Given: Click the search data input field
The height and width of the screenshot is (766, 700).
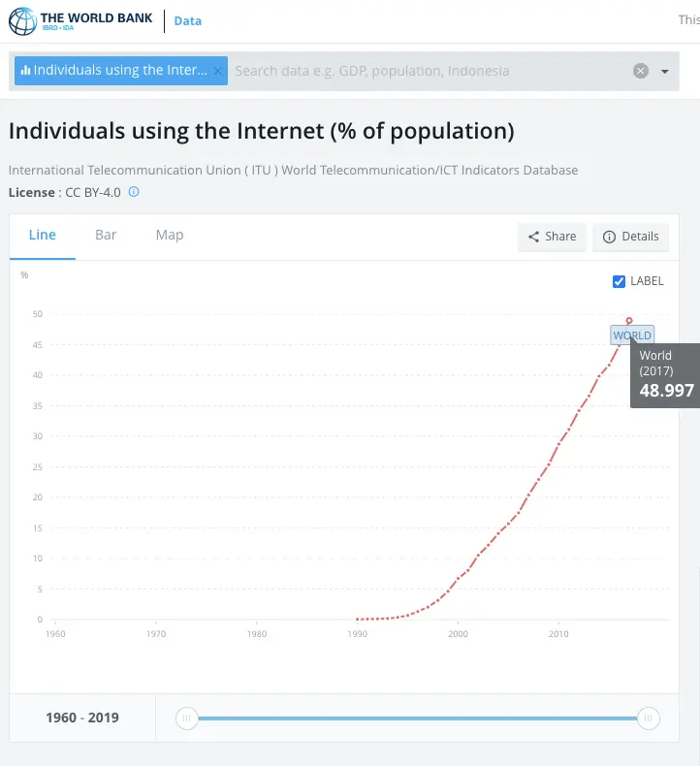Looking at the screenshot, I should click(x=427, y=71).
